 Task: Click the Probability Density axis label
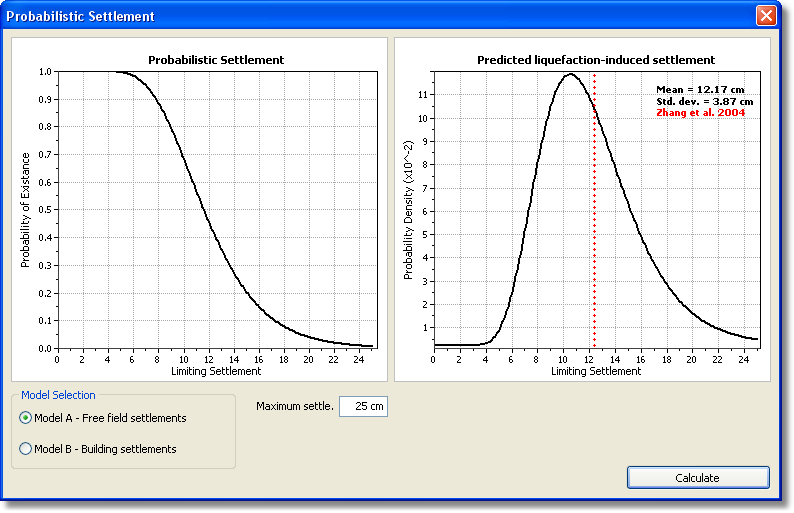408,210
